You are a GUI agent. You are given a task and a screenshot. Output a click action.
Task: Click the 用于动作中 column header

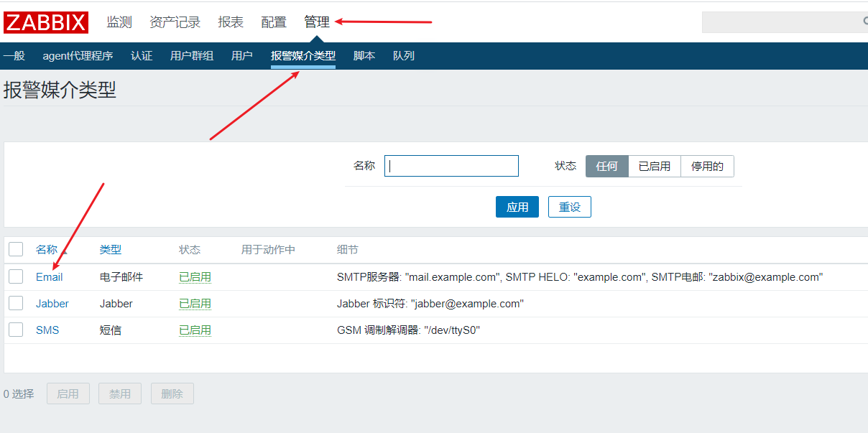tap(268, 249)
